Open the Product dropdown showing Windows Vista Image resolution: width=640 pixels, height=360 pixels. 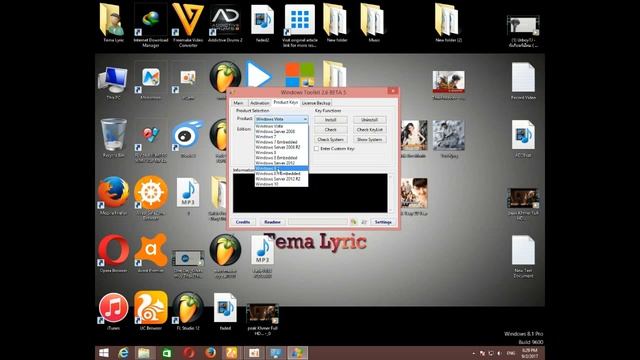[281, 119]
